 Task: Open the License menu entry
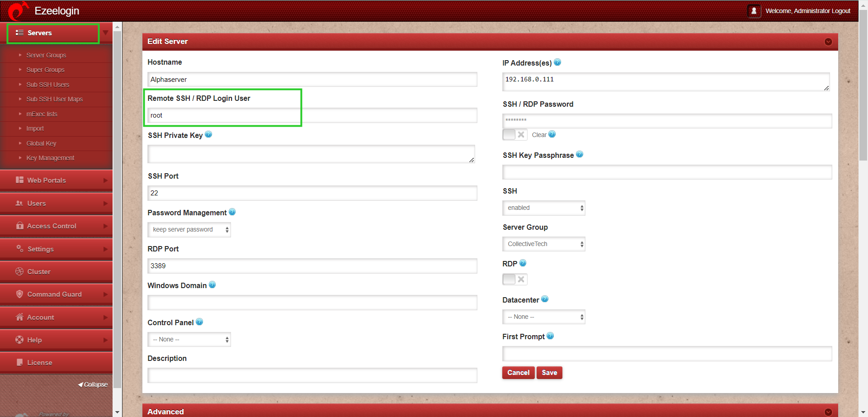[x=56, y=362]
